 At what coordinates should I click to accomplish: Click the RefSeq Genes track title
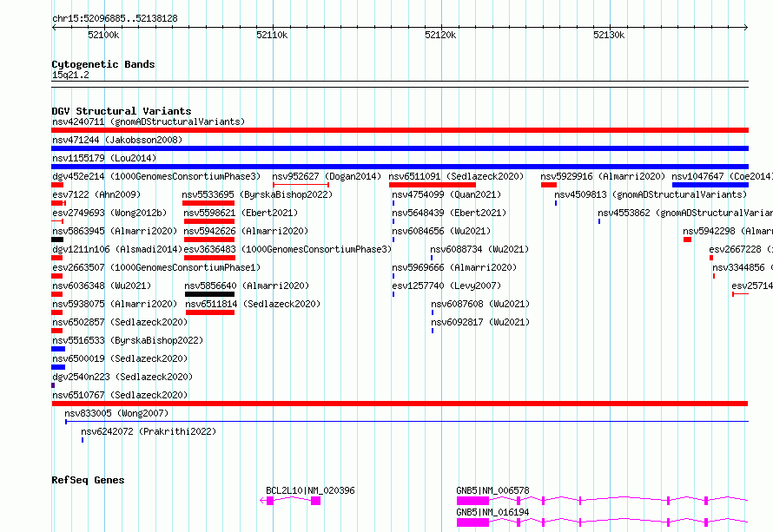[88, 480]
